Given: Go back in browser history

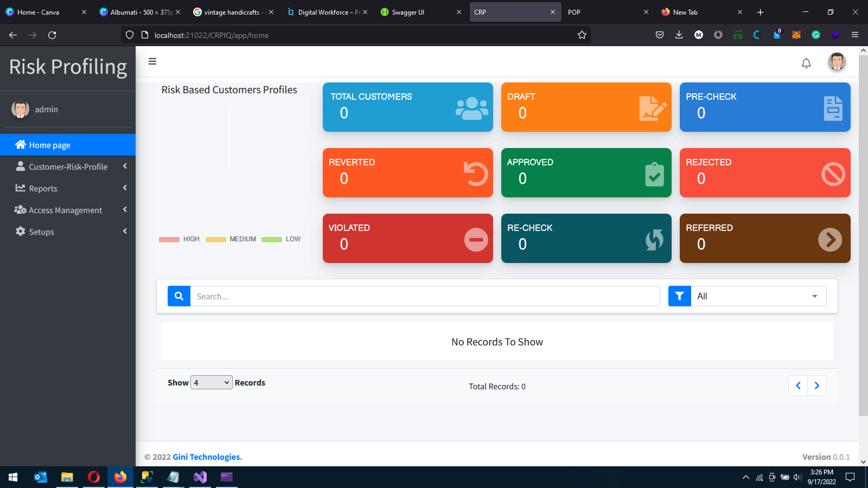Looking at the screenshot, I should (13, 35).
